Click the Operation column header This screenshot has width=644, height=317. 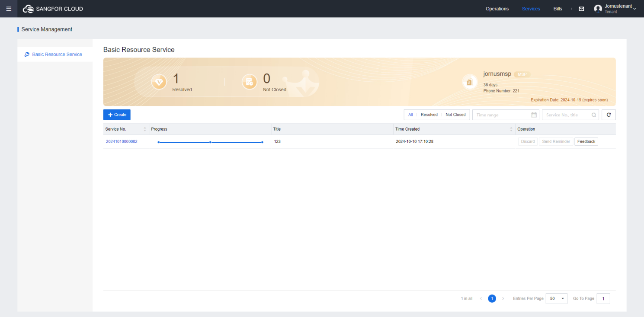(526, 129)
